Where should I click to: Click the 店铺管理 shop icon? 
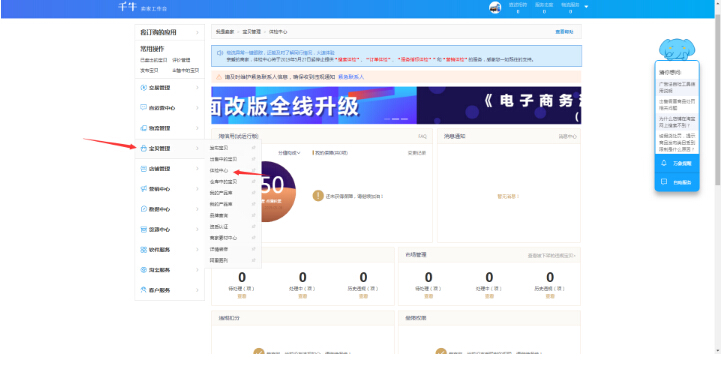(143, 169)
